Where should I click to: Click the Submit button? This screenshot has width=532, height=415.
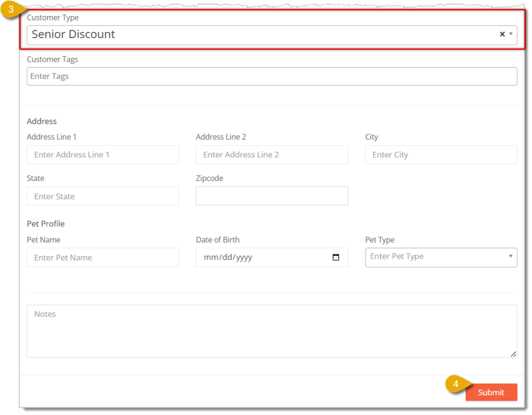pyautogui.click(x=491, y=392)
